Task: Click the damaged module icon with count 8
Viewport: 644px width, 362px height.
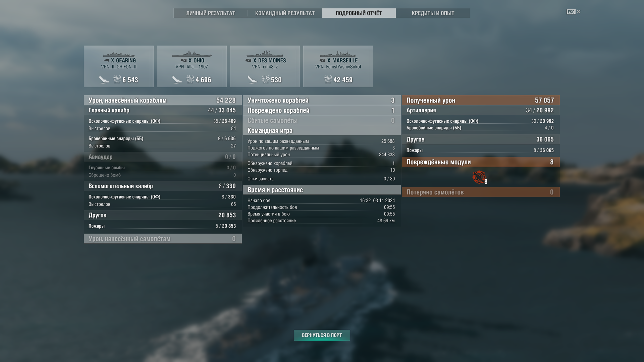Action: click(x=479, y=177)
